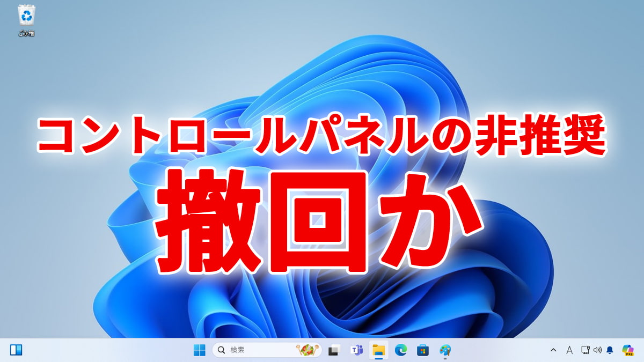Click the 検索 search box on the taskbar
The image size is (644, 362).
(267, 350)
